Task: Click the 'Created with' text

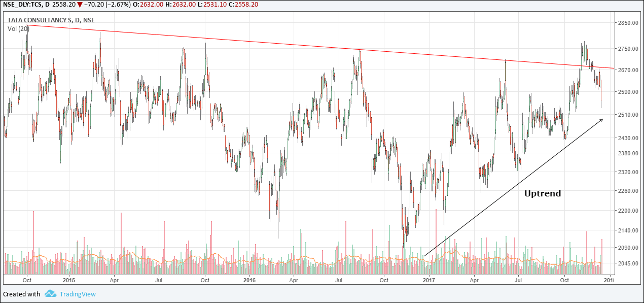Action: pos(21,294)
